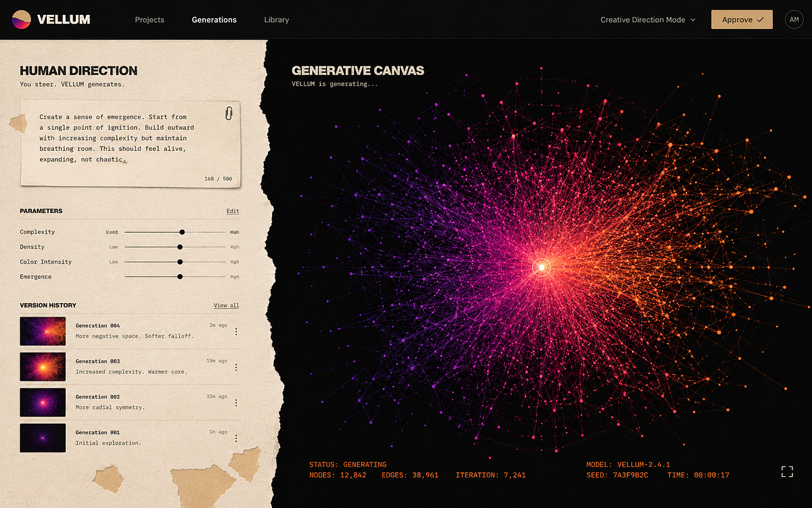The width and height of the screenshot is (812, 508).
Task: Open Generation 003 three-dot menu
Action: 236,367
